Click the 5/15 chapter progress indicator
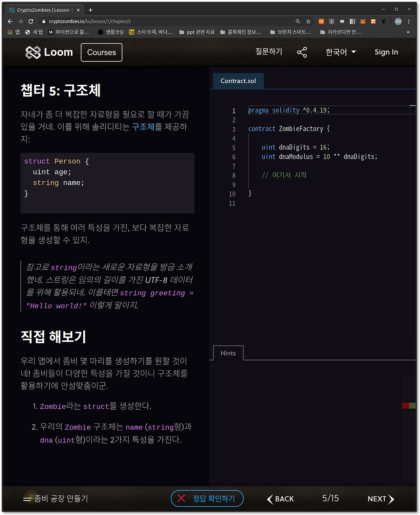Viewport: 420px width, 515px height. click(x=330, y=498)
